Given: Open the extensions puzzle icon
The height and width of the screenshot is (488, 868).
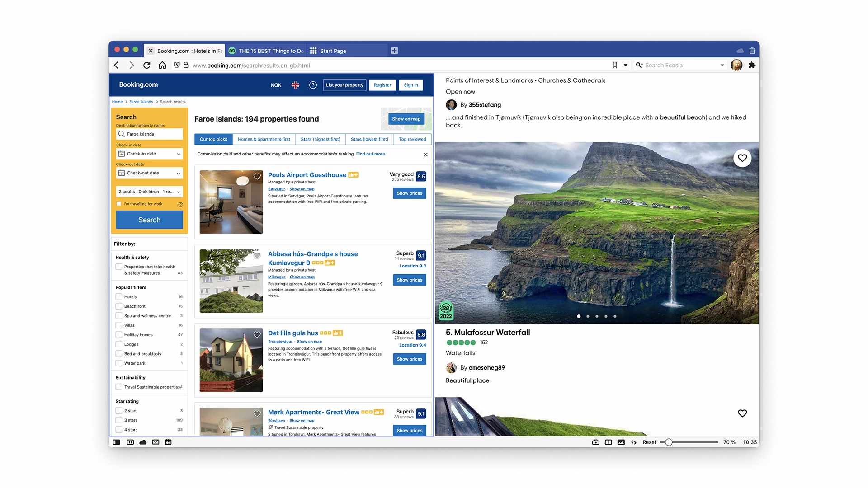Looking at the screenshot, I should click(x=752, y=65).
